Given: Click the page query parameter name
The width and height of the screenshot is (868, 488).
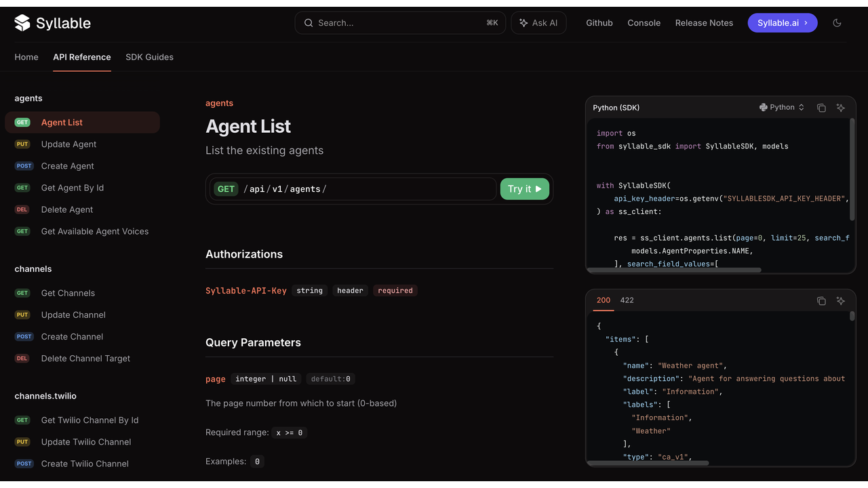Looking at the screenshot, I should point(216,379).
